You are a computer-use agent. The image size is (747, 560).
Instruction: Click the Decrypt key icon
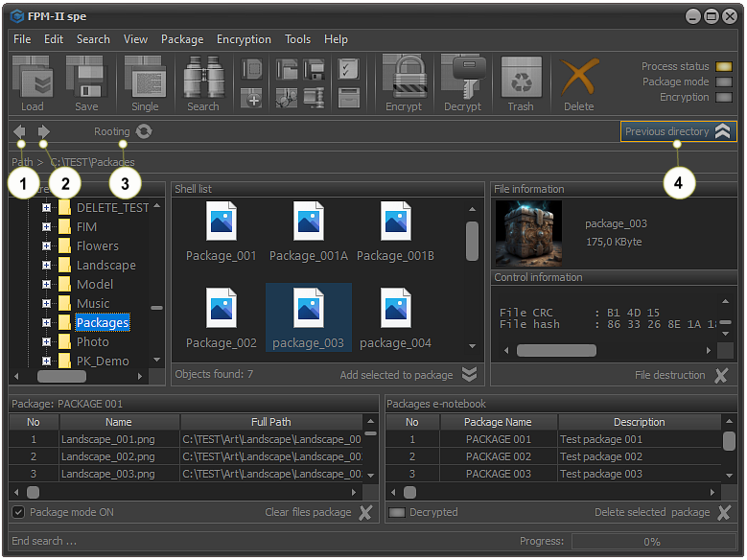pyautogui.click(x=463, y=78)
